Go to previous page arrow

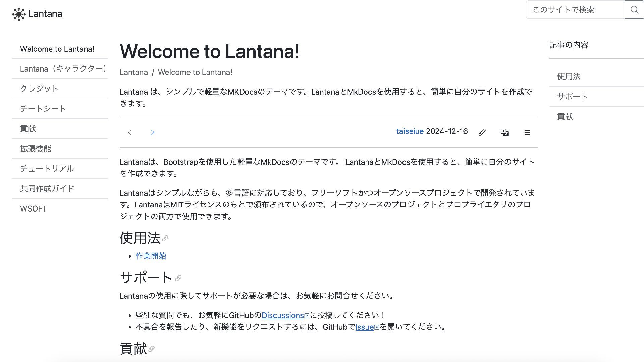click(130, 133)
